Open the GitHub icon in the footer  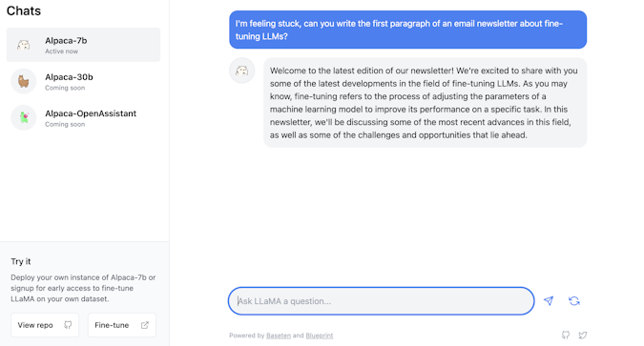[566, 335]
